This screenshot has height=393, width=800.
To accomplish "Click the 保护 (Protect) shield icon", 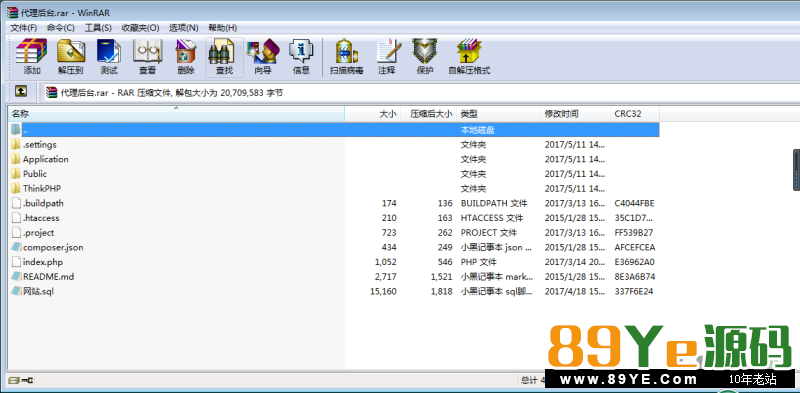I will tap(425, 57).
